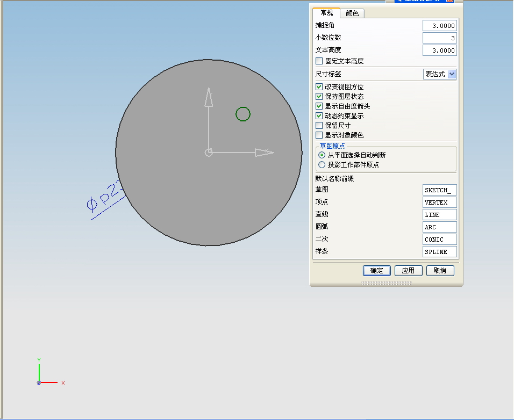This screenshot has width=514, height=420.
Task: Edit the 捕捉角 value field
Action: tap(440, 26)
